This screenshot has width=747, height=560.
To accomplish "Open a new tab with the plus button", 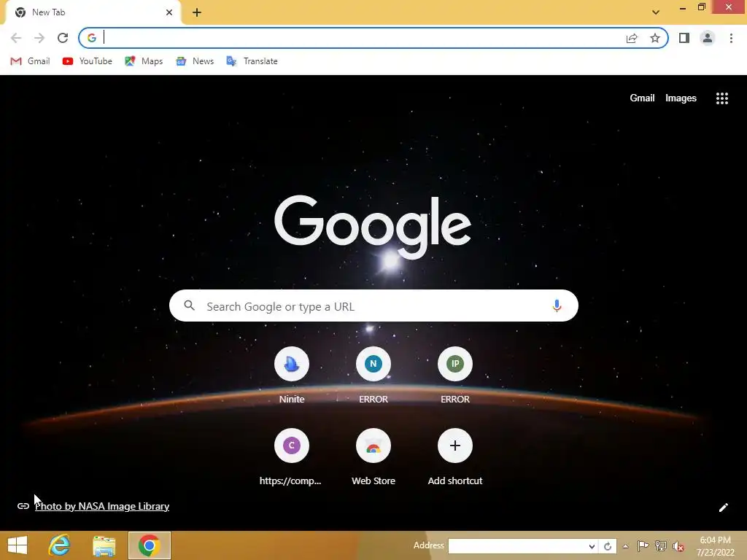I will tap(197, 12).
